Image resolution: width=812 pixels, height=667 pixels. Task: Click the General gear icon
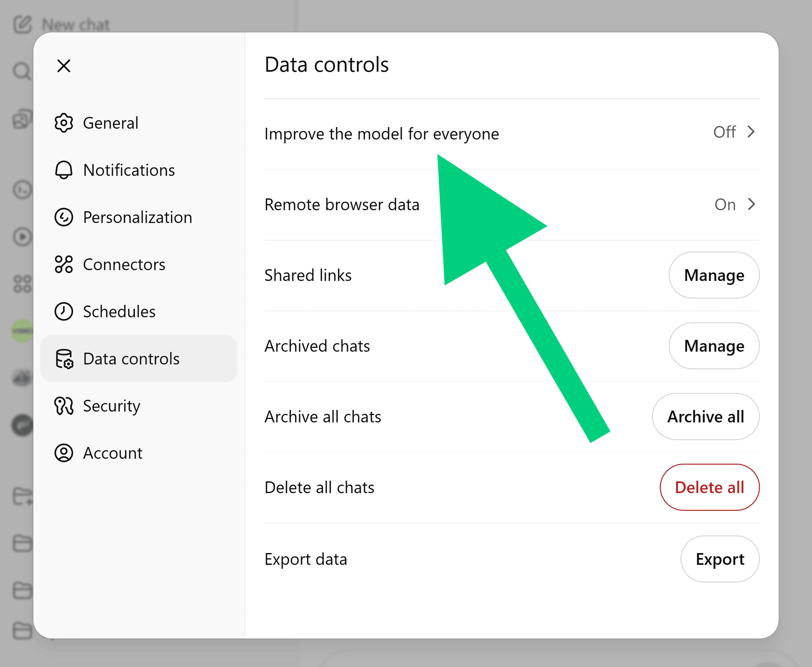[x=64, y=123]
